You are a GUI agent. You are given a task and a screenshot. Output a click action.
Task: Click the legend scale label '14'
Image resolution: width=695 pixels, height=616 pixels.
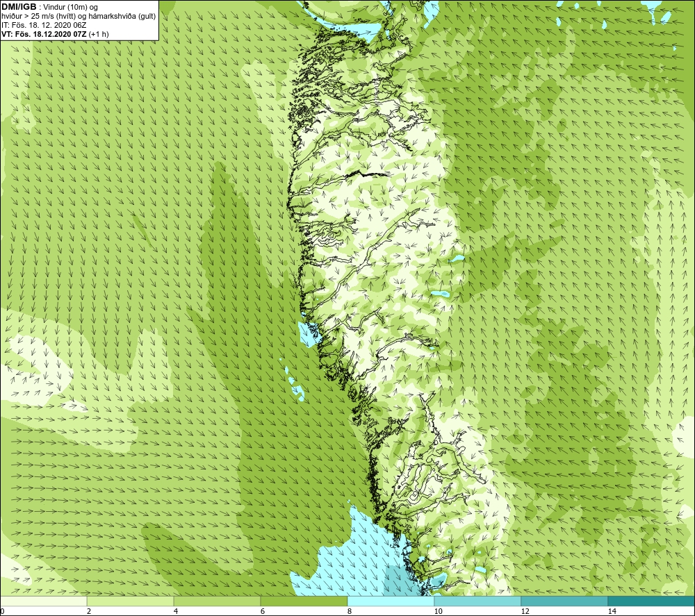point(612,612)
